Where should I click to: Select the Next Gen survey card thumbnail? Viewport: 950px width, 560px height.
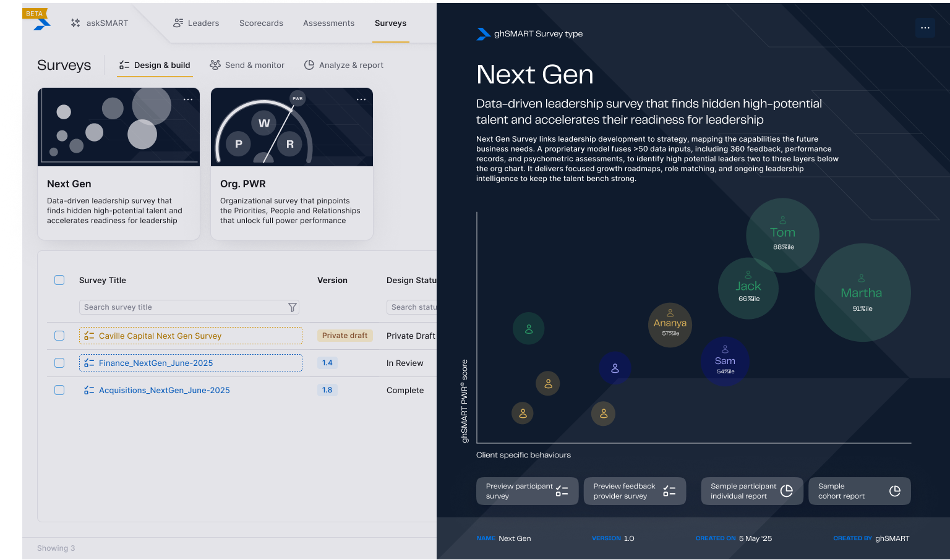coord(119,127)
